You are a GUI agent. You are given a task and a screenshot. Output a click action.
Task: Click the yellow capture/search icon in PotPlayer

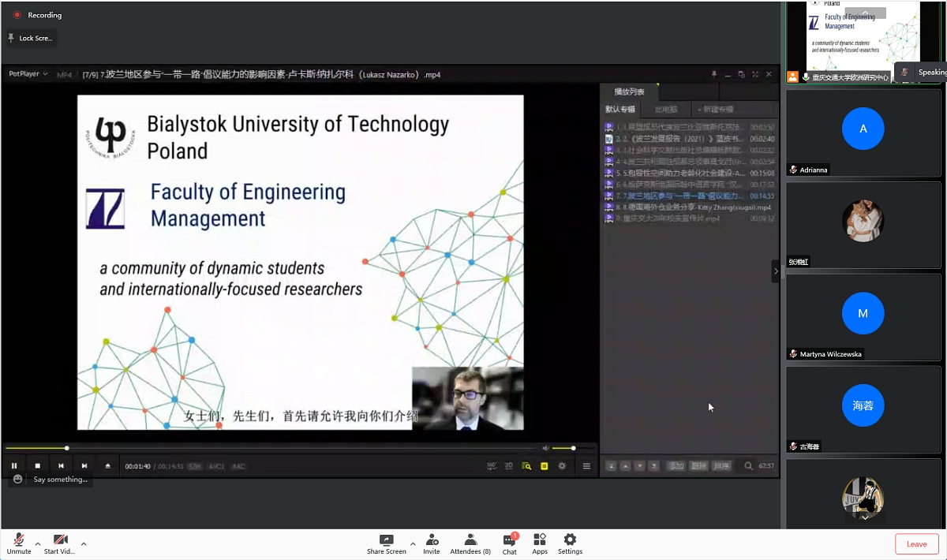(x=526, y=466)
